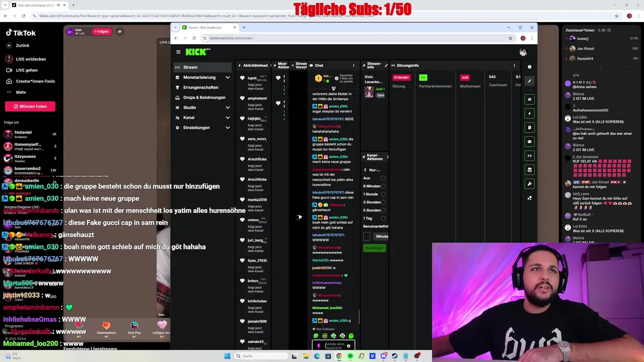644x362 pixels.
Task: Edit Stream-Info with the pencil icon
Action: (386, 65)
